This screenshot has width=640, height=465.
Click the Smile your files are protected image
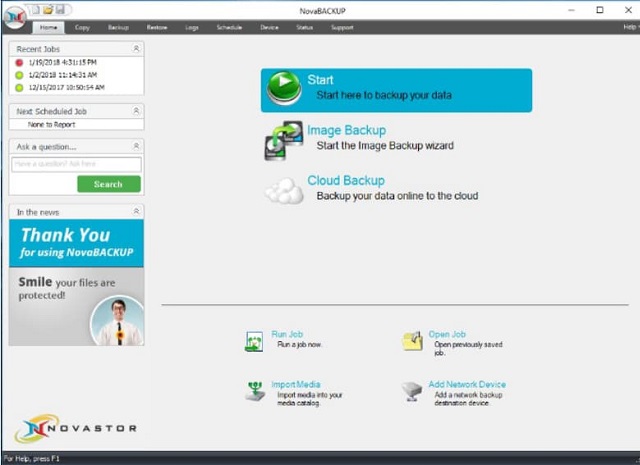(76, 307)
